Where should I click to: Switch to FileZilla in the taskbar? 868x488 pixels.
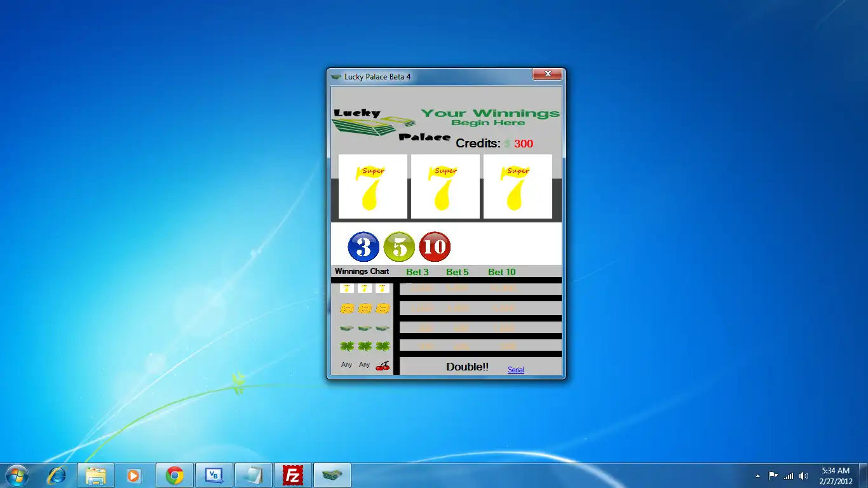pos(293,475)
